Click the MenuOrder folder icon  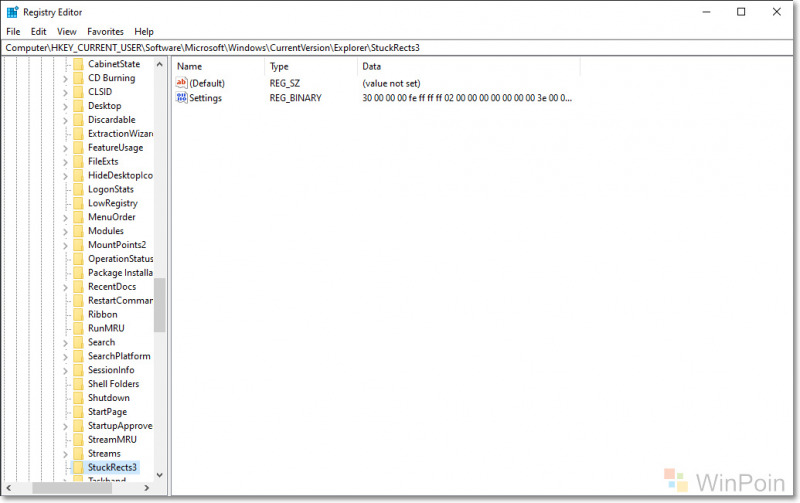(78, 217)
